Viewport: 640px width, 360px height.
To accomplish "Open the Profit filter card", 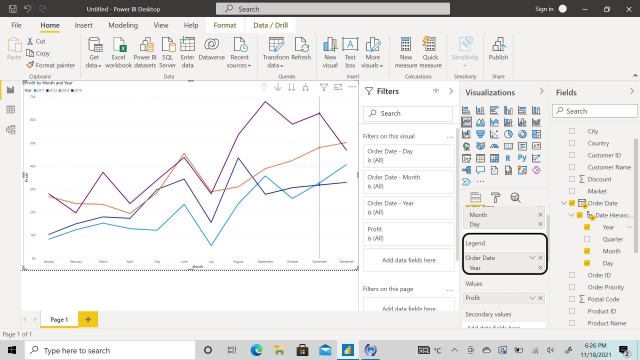I will point(409,234).
